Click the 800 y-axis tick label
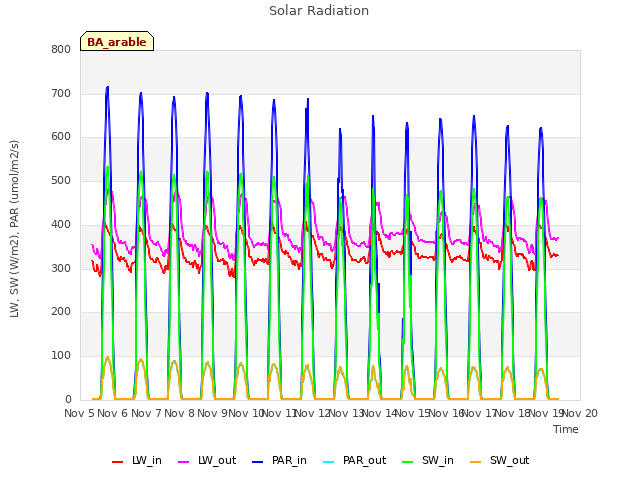 click(x=61, y=49)
